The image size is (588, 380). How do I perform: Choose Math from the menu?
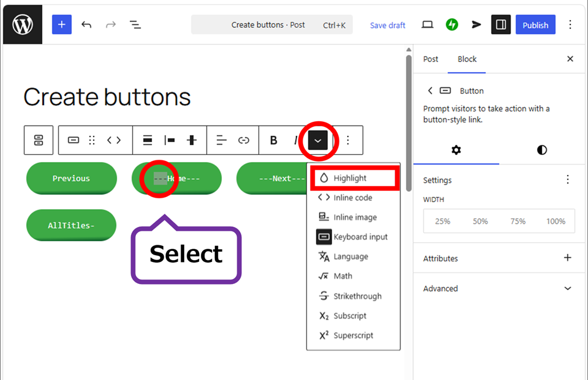pos(353,276)
